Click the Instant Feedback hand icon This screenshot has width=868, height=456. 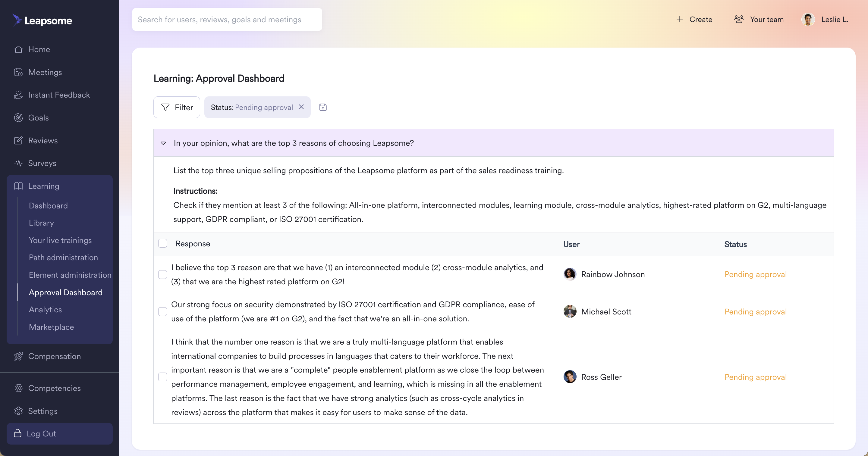click(18, 95)
